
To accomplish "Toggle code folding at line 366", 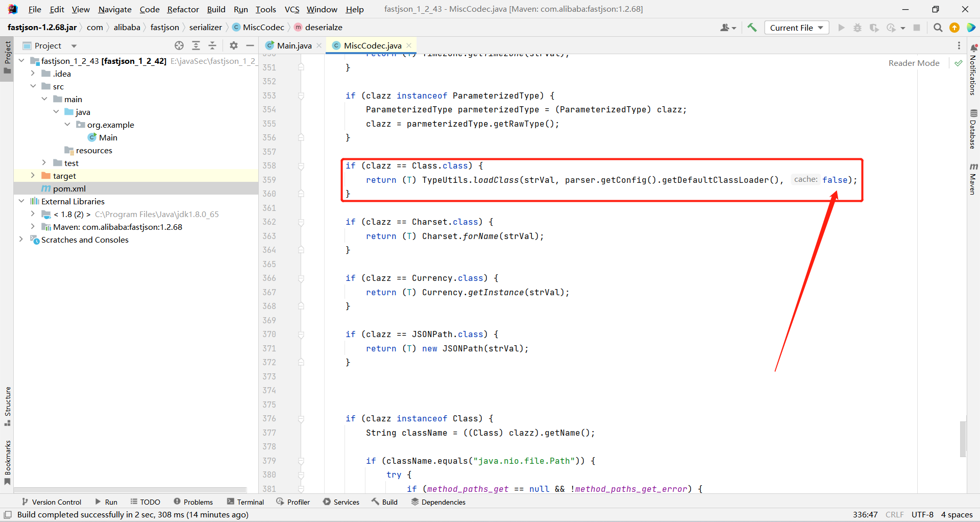I will (301, 278).
